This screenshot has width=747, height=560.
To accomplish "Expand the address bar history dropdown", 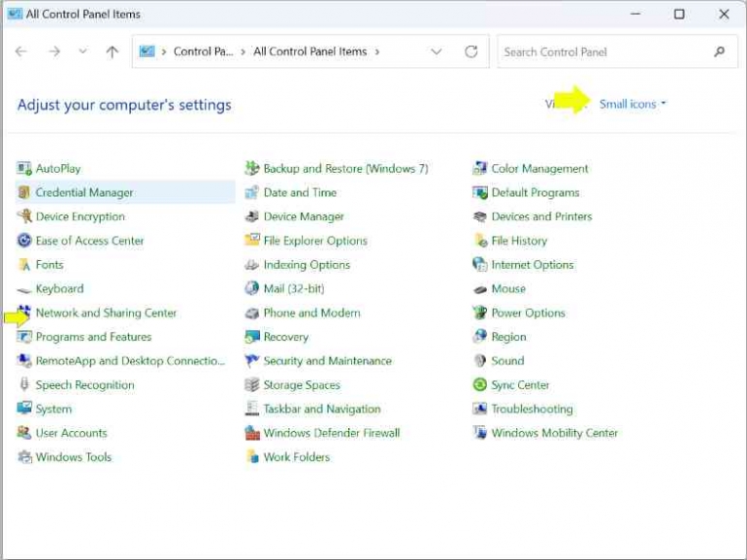I will [436, 51].
